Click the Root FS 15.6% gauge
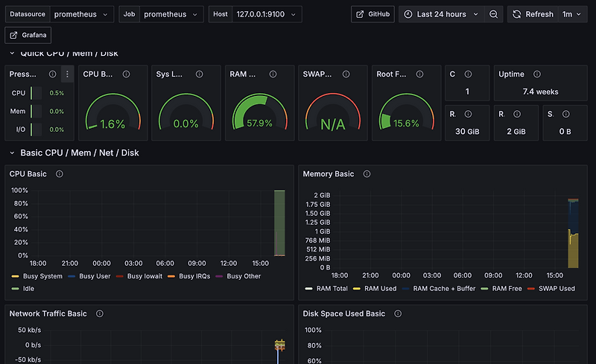This screenshot has height=364, width=596. 406,112
